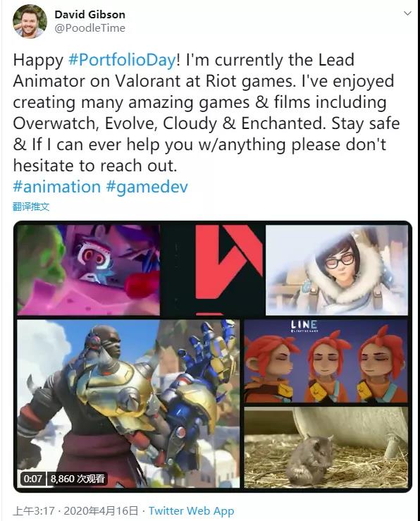Open the #animation hashtag
This screenshot has width=420, height=521.
coord(57,187)
